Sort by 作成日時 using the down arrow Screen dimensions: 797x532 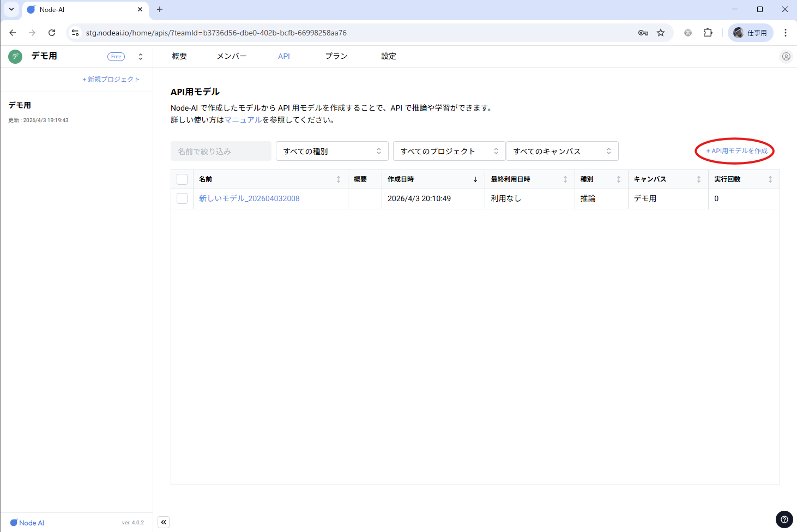tap(475, 179)
